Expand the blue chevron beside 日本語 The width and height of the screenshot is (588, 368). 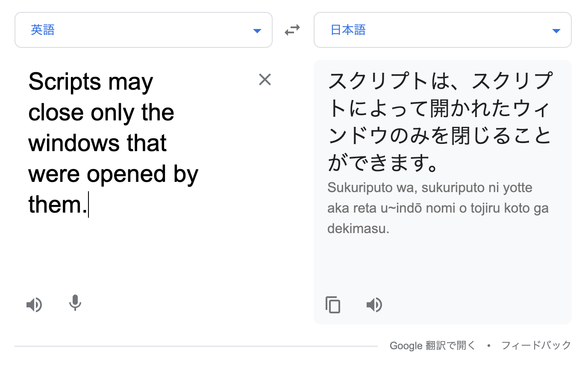(x=556, y=30)
